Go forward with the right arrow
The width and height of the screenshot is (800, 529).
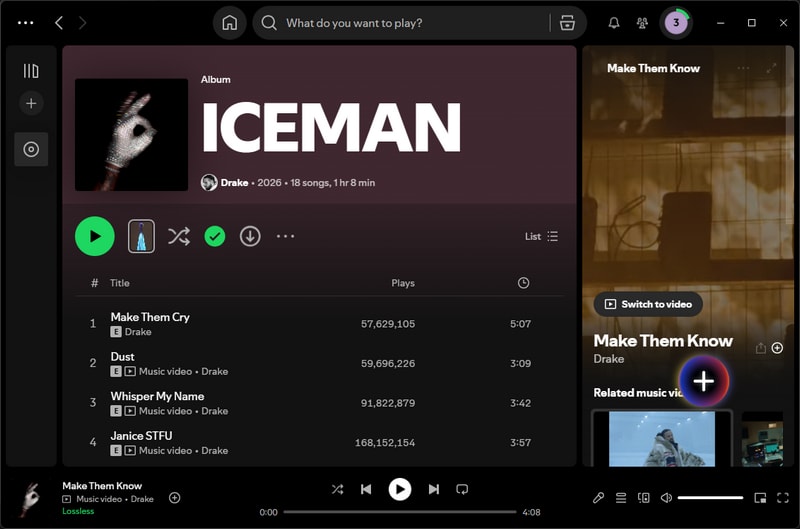82,22
